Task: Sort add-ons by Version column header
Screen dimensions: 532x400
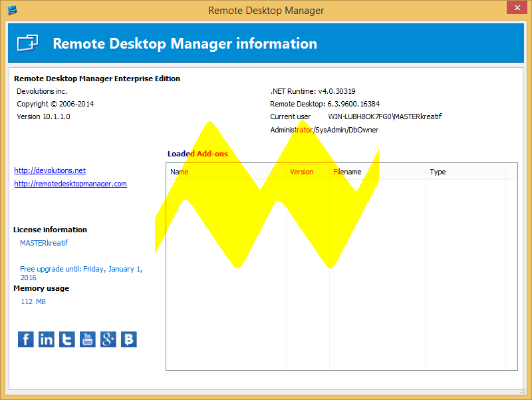Action: tap(308, 172)
